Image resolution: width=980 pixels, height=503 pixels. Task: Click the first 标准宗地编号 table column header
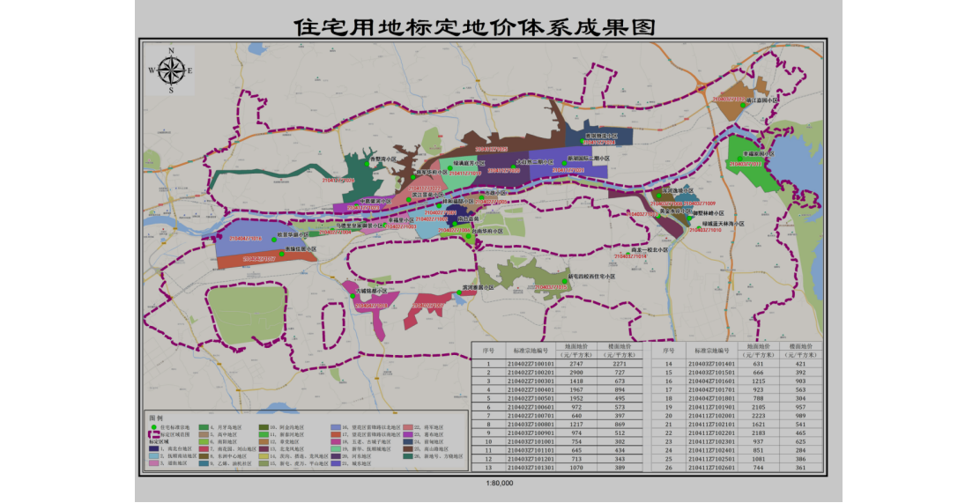coord(531,350)
